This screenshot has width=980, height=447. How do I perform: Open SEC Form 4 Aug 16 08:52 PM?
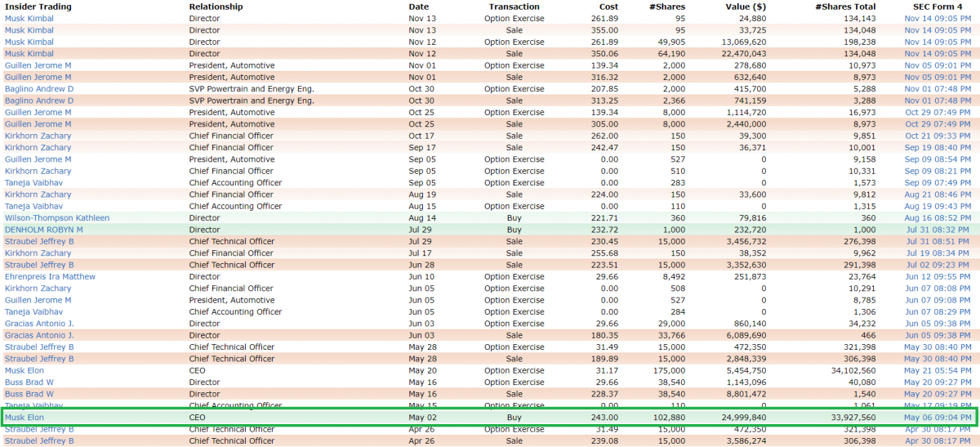pyautogui.click(x=938, y=217)
